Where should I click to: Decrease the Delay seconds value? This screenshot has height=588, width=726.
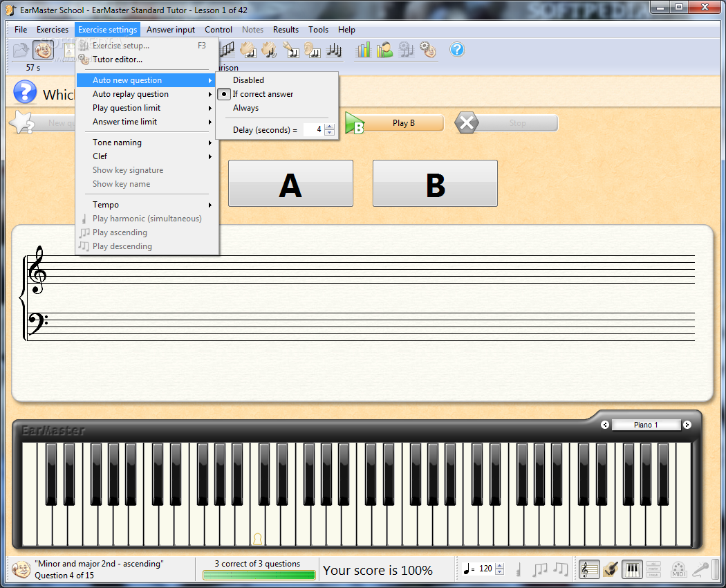point(330,133)
